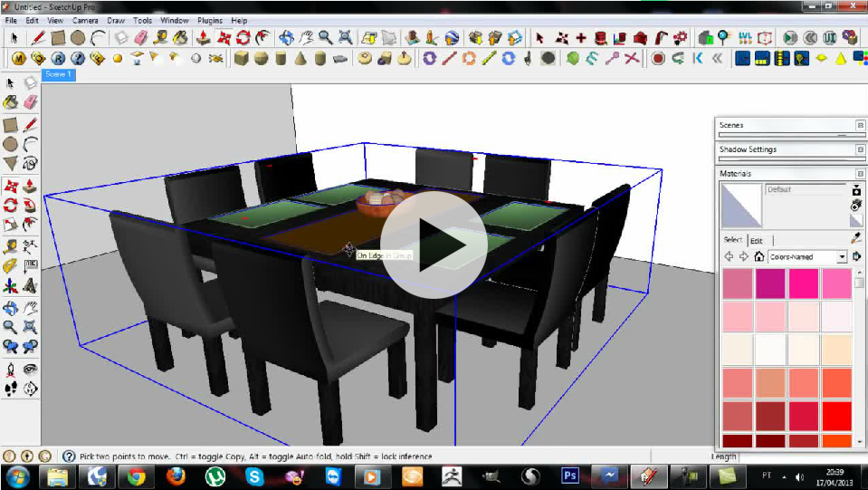Click the In Model home icon
This screenshot has height=490, width=868.
point(758,257)
